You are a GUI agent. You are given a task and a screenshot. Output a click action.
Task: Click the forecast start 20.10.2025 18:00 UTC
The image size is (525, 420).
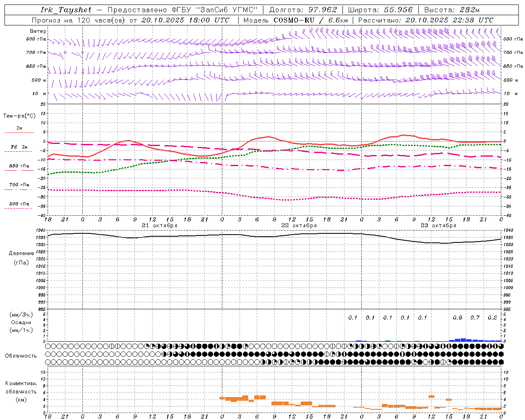(185, 20)
